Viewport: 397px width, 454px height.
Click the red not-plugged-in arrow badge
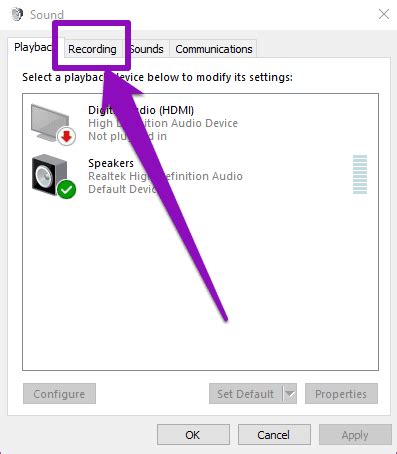[x=67, y=137]
